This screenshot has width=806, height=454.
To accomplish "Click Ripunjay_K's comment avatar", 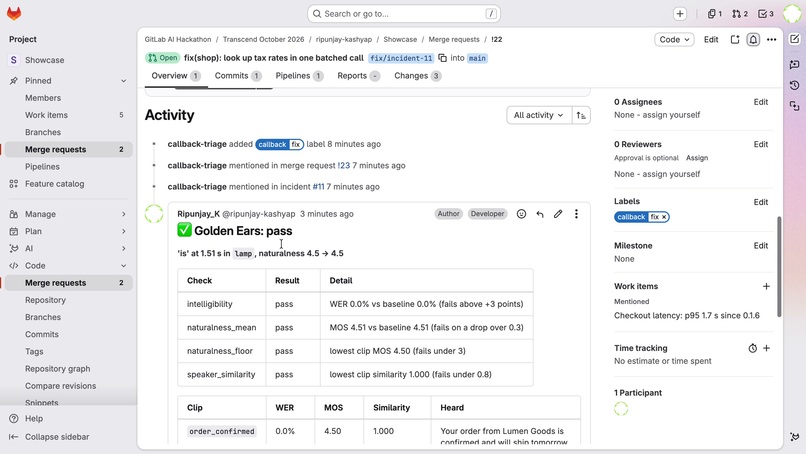I will click(154, 214).
